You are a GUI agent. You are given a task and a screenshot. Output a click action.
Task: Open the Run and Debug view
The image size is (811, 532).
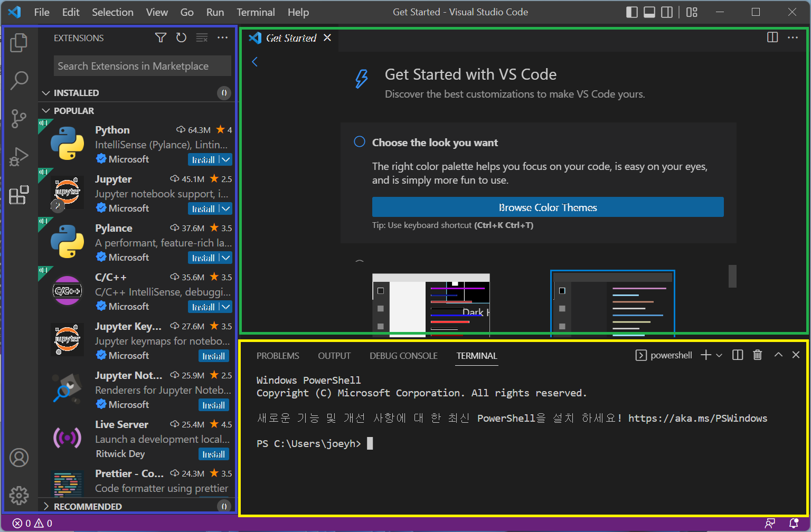(19, 157)
